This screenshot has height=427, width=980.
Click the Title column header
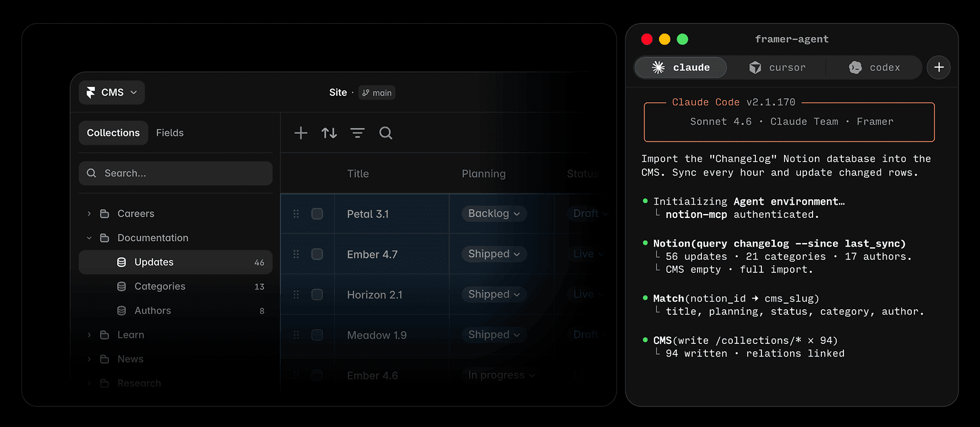358,173
